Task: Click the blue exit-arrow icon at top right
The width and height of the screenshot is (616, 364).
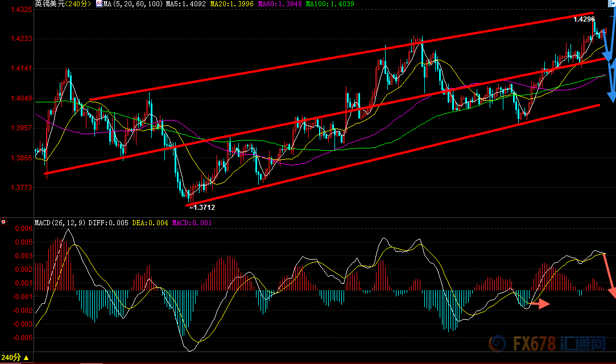Action: pos(611,3)
